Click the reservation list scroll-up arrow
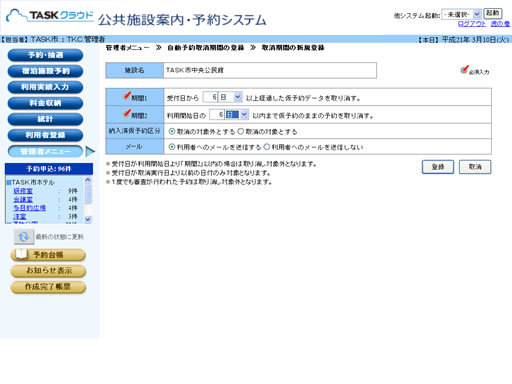 click(88, 180)
